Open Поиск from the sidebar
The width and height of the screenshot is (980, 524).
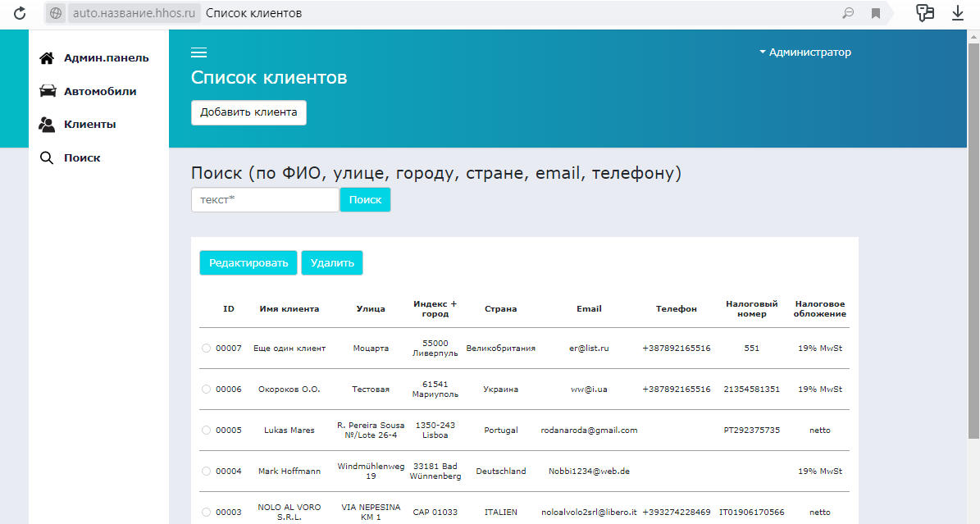82,157
